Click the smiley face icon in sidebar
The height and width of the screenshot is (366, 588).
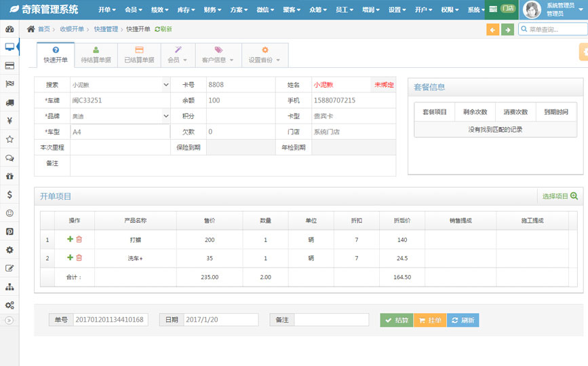click(x=9, y=213)
